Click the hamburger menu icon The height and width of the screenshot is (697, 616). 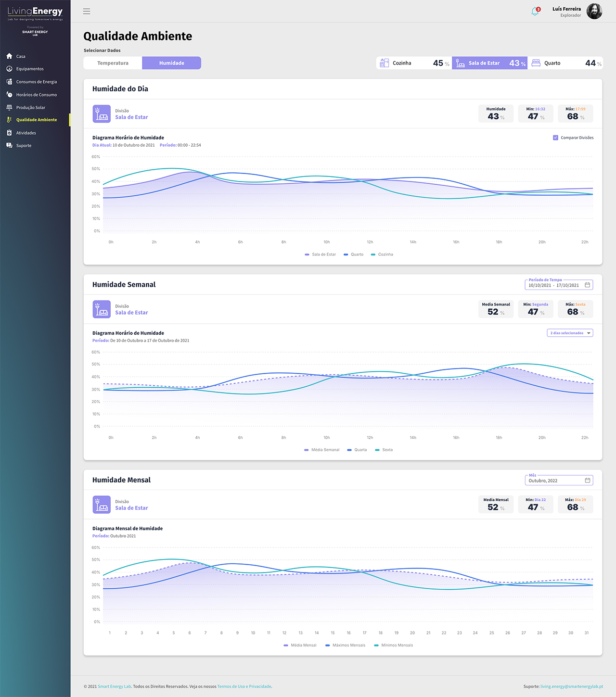[x=87, y=11]
